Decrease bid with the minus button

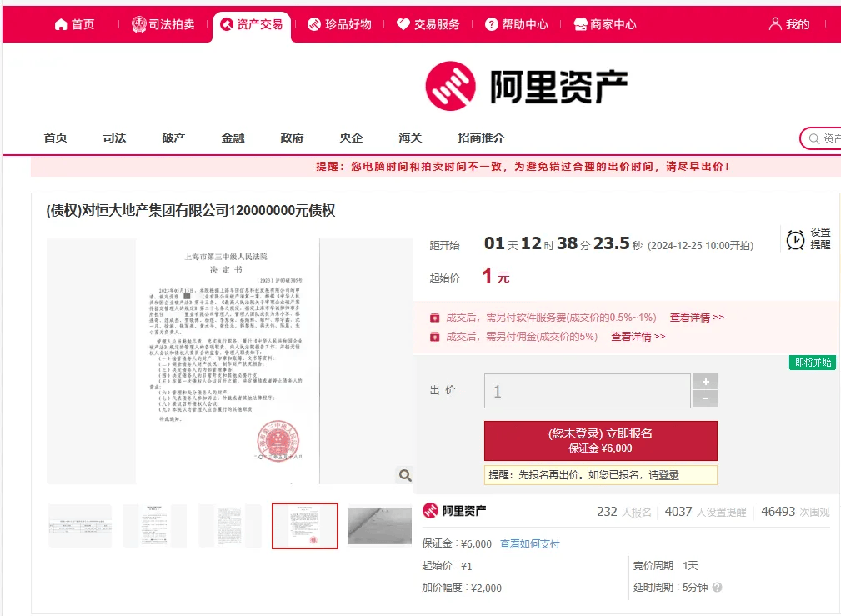point(705,398)
